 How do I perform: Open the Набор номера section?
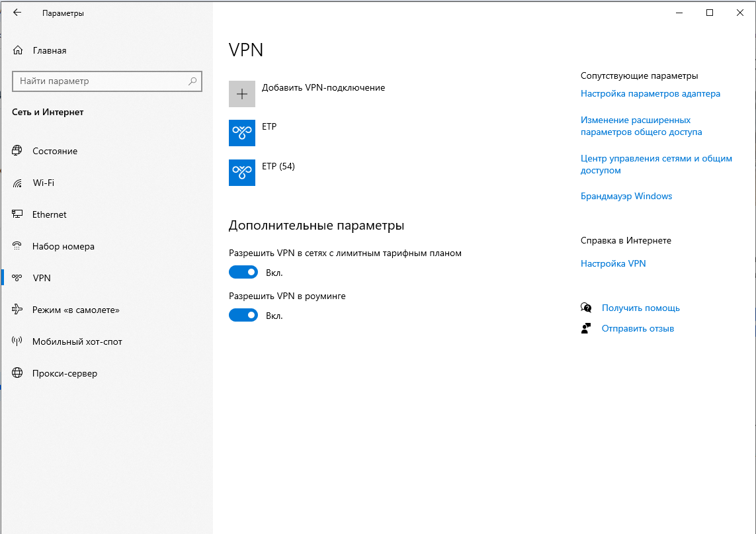(63, 247)
